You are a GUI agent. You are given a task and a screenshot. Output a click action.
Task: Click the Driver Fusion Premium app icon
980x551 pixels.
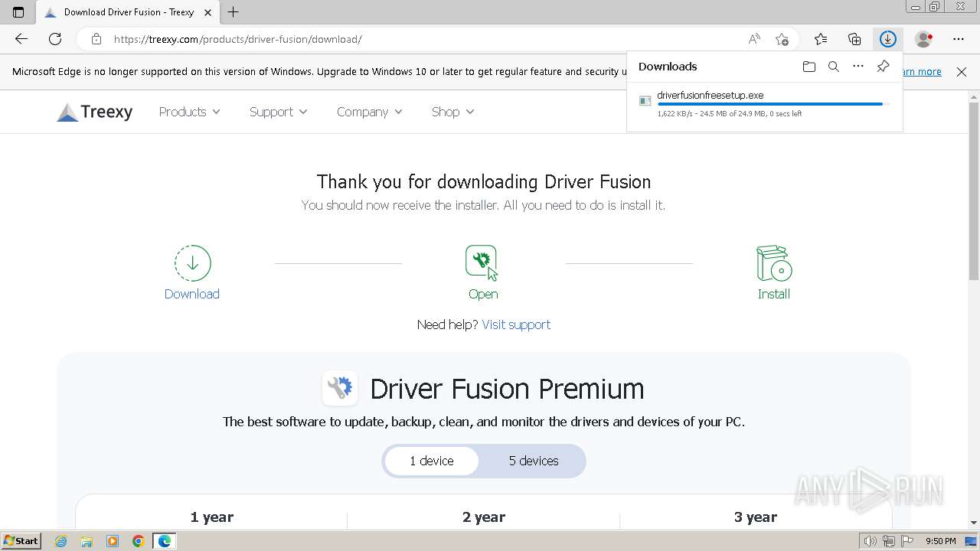(x=340, y=388)
